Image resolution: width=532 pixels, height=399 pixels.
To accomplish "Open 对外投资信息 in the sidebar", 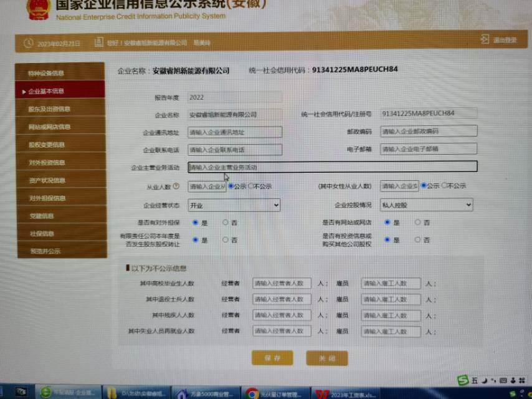I will coord(61,162).
